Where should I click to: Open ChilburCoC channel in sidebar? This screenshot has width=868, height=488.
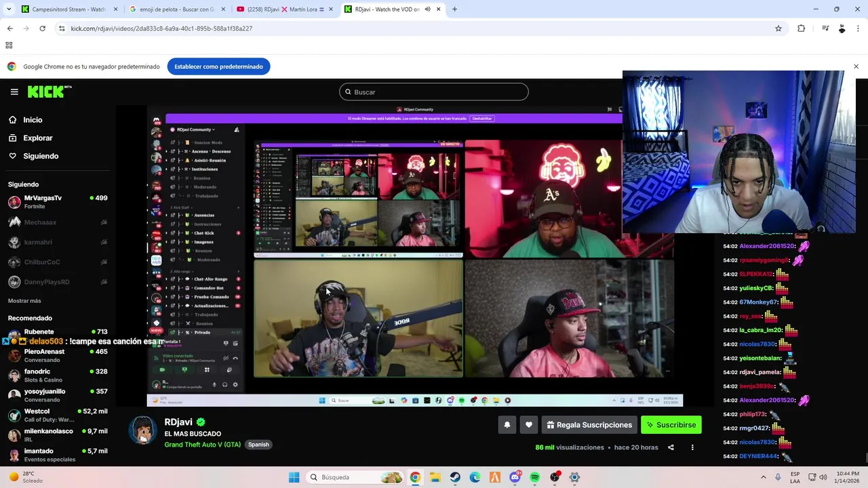[58, 262]
